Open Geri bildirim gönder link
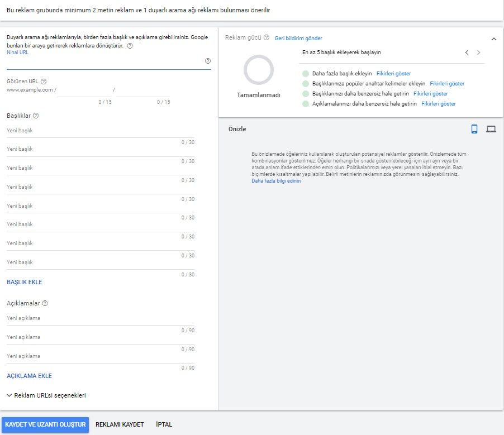Screen dimensions: 504x435 tap(298, 39)
